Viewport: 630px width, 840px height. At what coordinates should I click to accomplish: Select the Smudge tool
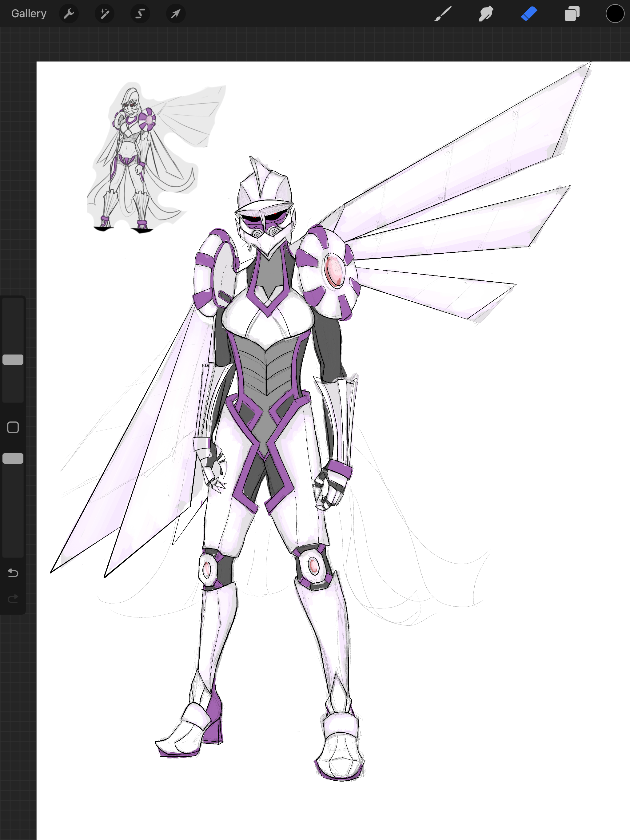pyautogui.click(x=486, y=14)
